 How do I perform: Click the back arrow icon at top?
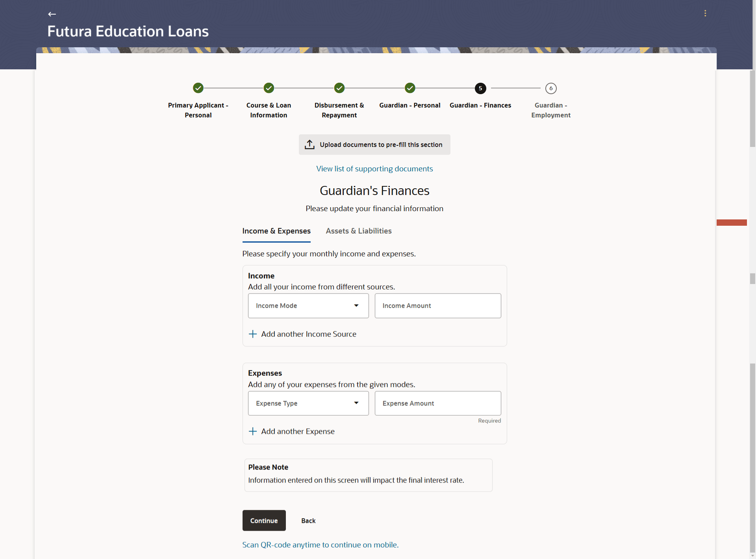coord(52,14)
